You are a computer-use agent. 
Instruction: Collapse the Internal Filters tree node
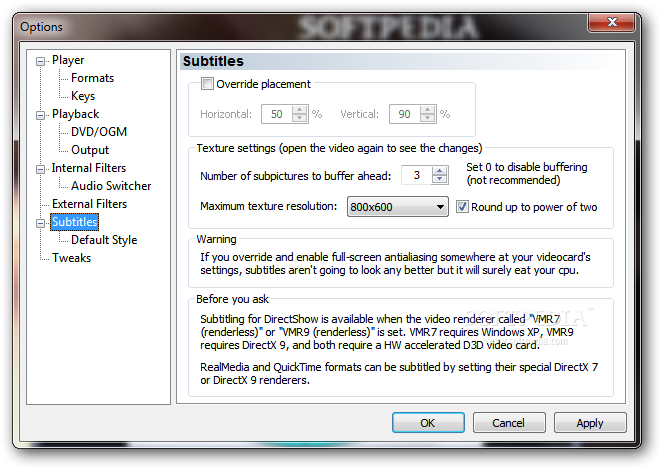click(41, 169)
